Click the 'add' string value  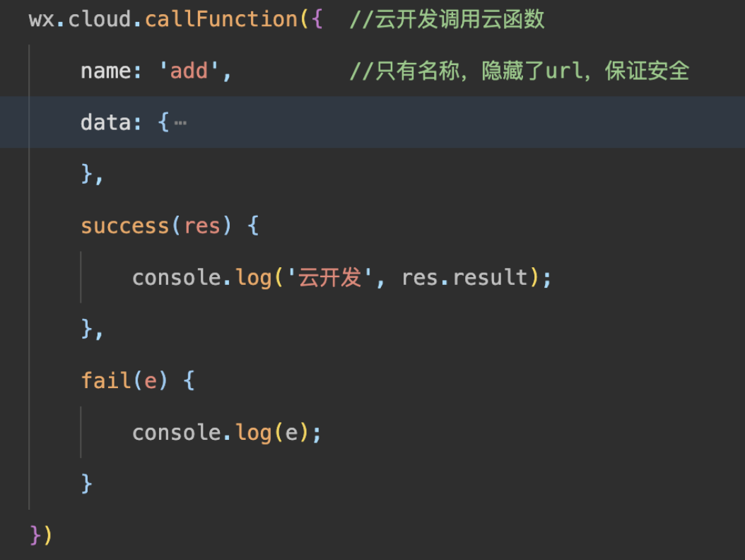pos(189,71)
